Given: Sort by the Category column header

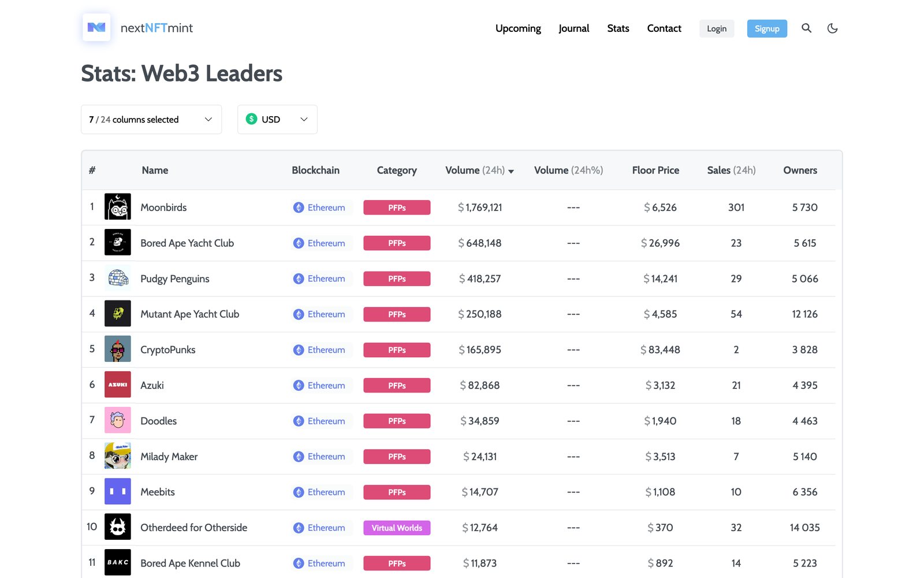Looking at the screenshot, I should click(397, 171).
